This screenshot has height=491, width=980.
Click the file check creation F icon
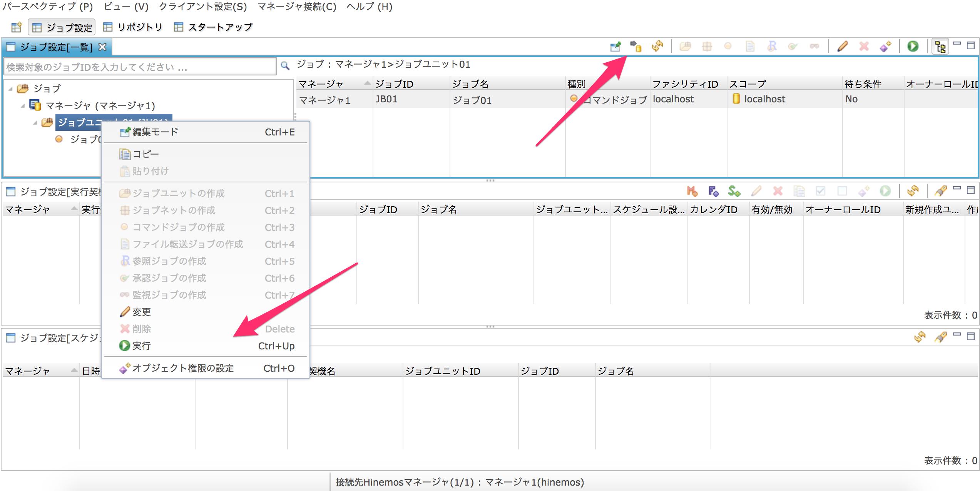click(713, 191)
